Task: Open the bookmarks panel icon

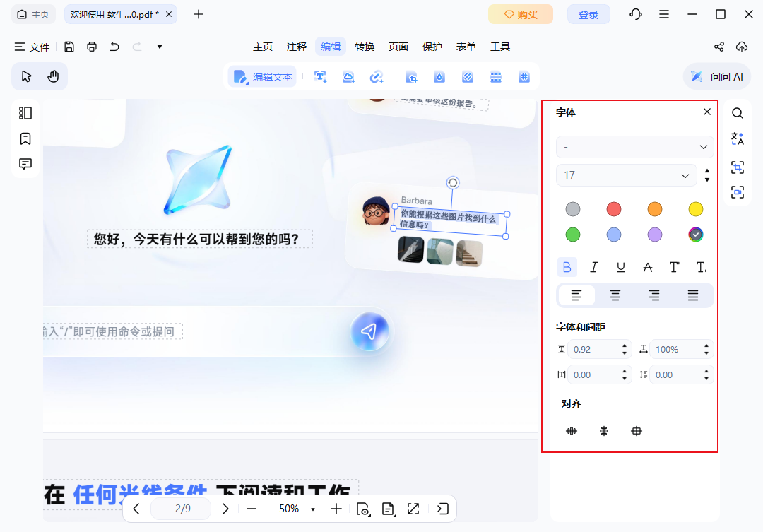Action: [25, 138]
